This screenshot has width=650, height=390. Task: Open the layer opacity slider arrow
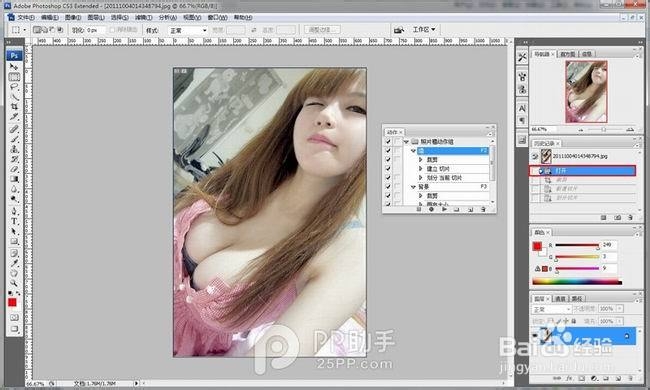620,309
